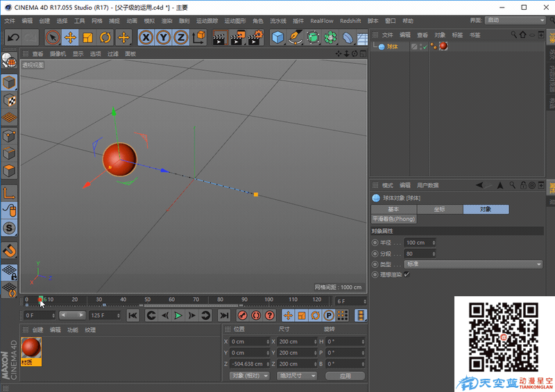The height and width of the screenshot is (392, 555).
Task: Click 半径 value field 100 cm
Action: pyautogui.click(x=420, y=243)
